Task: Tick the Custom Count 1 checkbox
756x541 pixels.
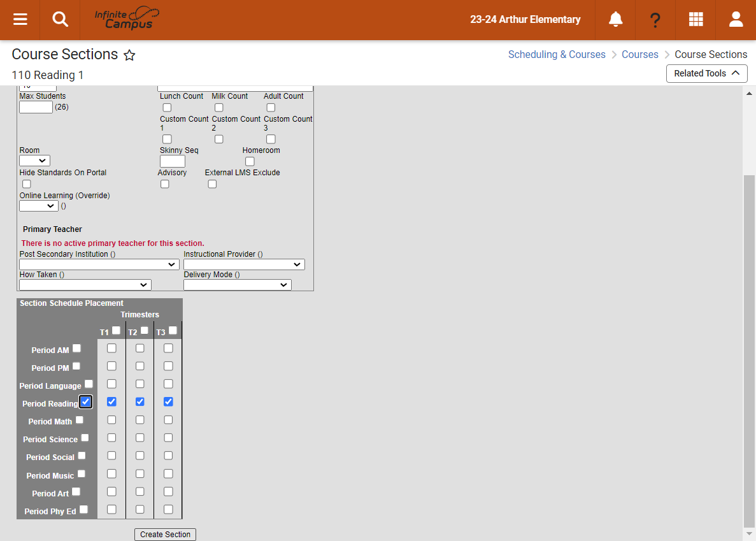Action: point(167,139)
